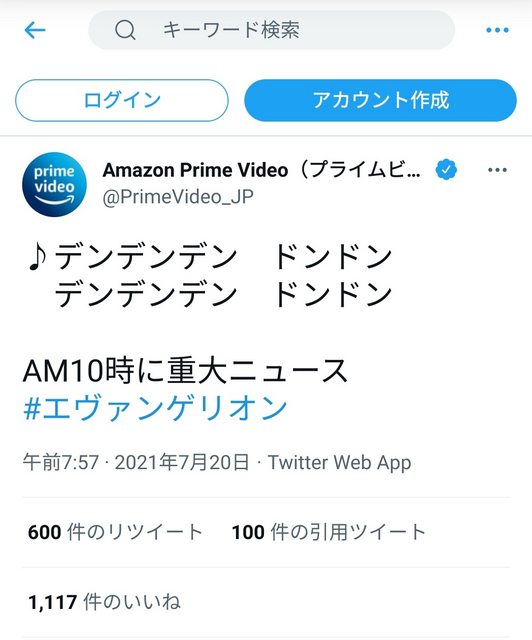Image resolution: width=532 pixels, height=640 pixels.
Task: View the 1,117 件のいいね list
Action: (x=104, y=602)
